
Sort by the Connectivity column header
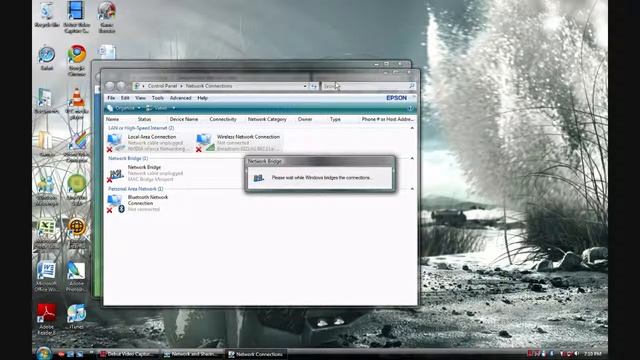click(x=223, y=119)
